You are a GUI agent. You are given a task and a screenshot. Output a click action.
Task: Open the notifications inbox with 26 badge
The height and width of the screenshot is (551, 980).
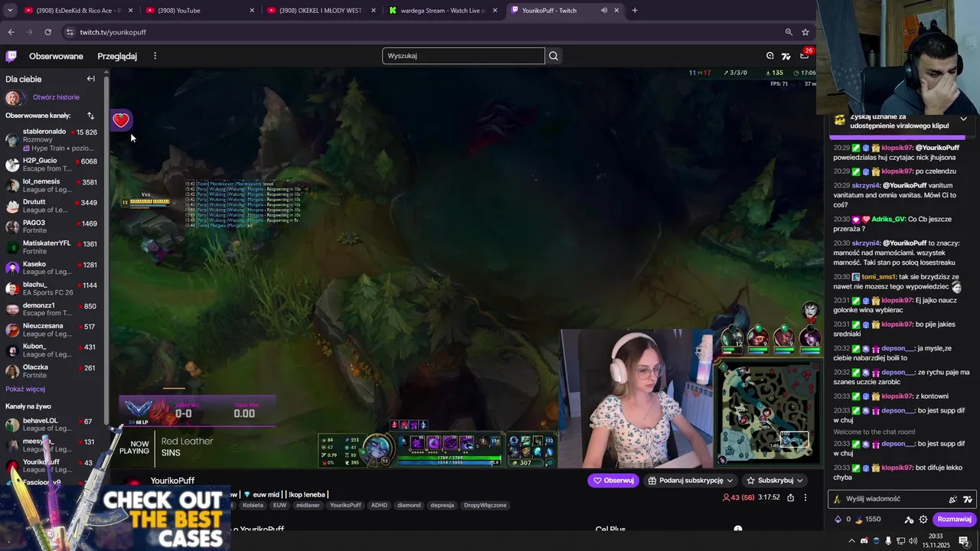(x=804, y=56)
